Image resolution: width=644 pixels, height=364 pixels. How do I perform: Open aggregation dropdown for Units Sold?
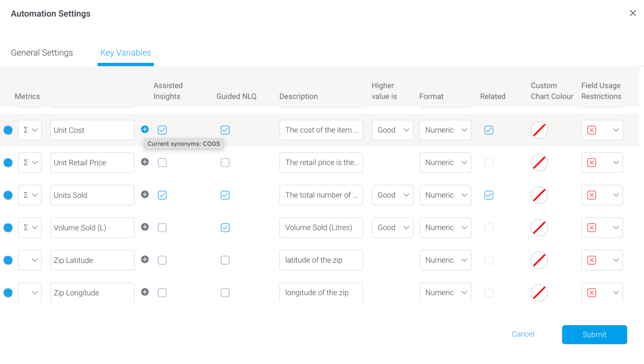coord(30,195)
